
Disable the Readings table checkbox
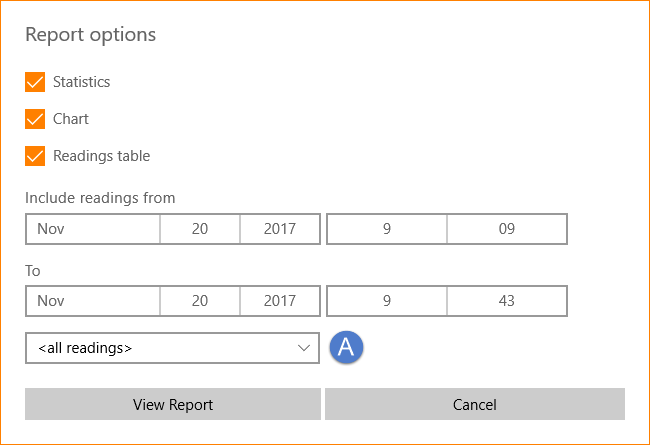click(35, 156)
